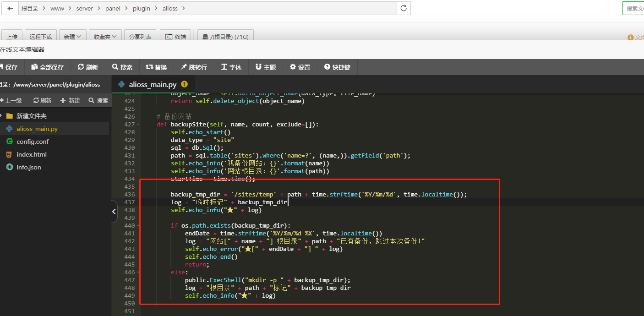Click the 快捷键 question-mark icon

[x=327, y=67]
